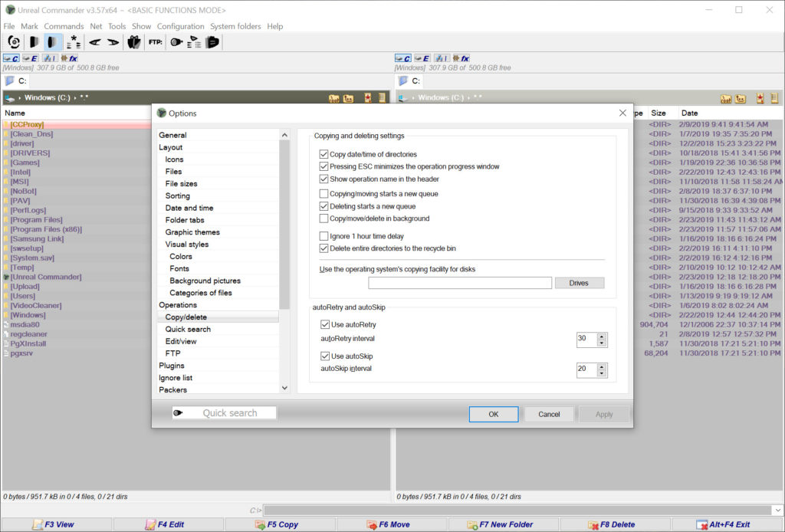The image size is (785, 532).
Task: Select drive C in the left panel
Action: click(x=11, y=58)
